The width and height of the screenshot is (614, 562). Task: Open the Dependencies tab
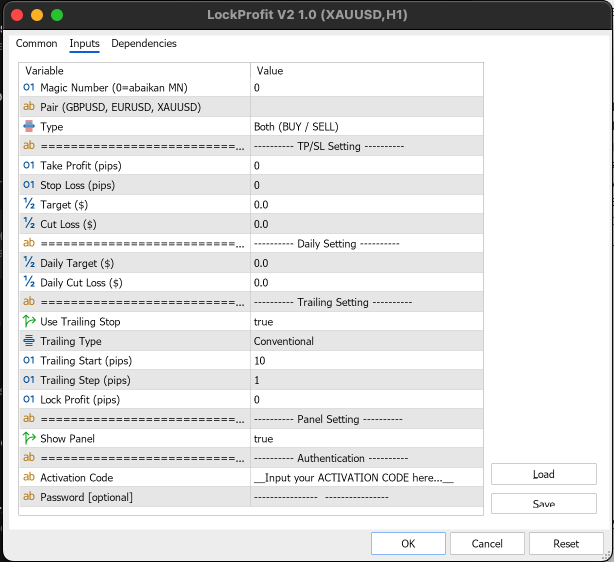pos(144,44)
